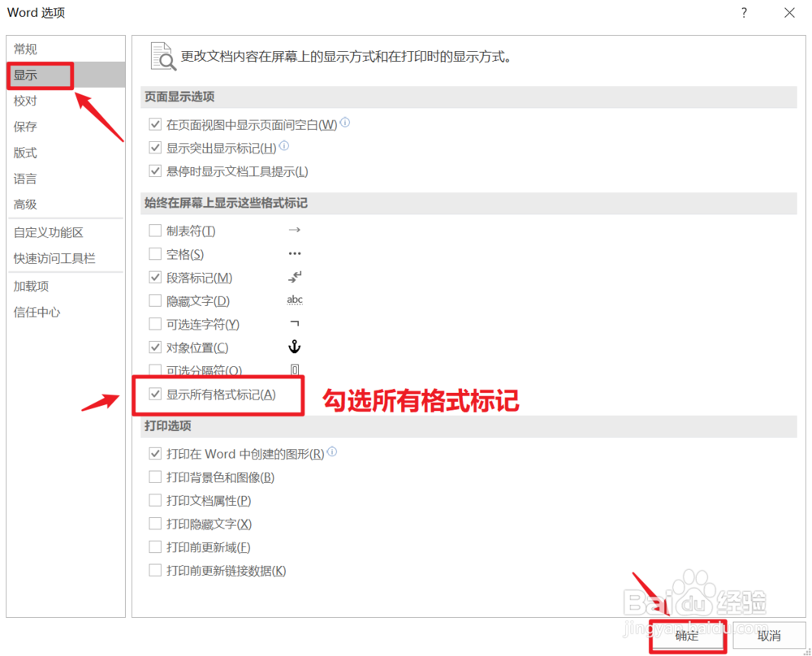Select the 显示 category
This screenshot has height=656, width=812.
point(66,75)
